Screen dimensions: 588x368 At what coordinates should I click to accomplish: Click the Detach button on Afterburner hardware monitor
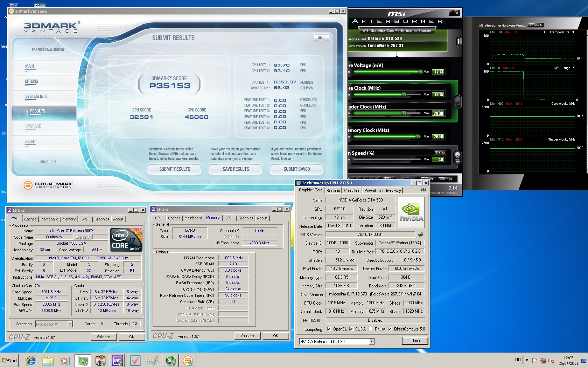point(536,25)
